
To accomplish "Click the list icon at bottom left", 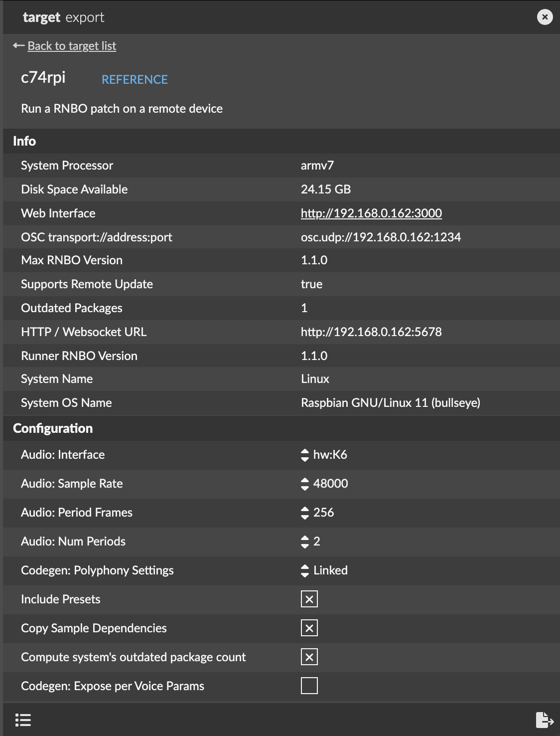I will 23,720.
